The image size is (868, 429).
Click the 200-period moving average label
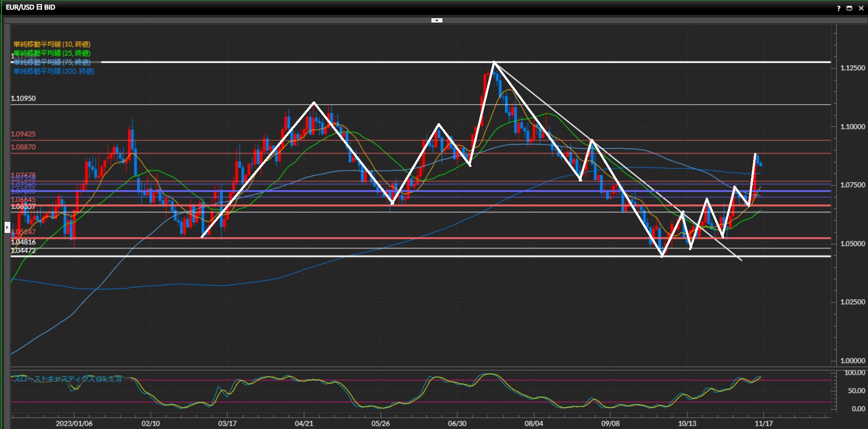tap(54, 71)
